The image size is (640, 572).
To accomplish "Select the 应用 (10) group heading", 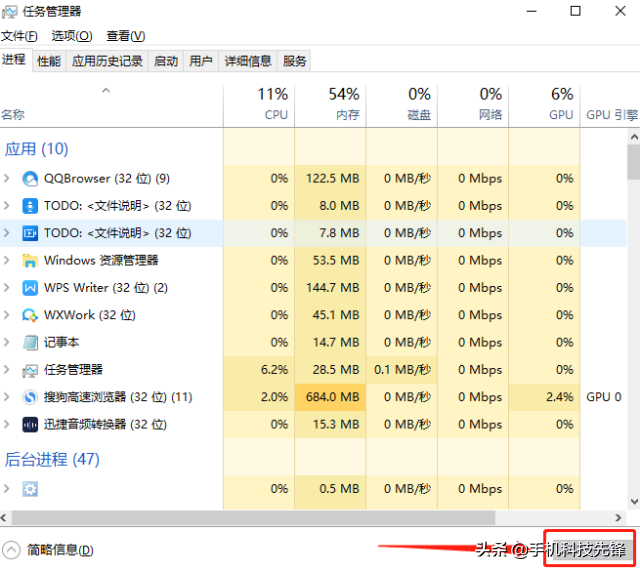I will click(x=36, y=149).
